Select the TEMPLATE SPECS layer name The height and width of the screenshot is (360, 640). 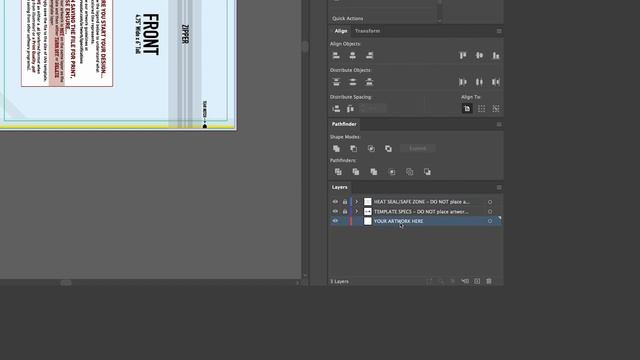pos(421,211)
